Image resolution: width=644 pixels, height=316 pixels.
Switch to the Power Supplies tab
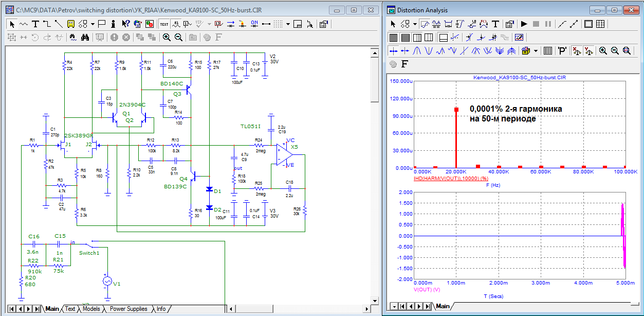(128, 309)
